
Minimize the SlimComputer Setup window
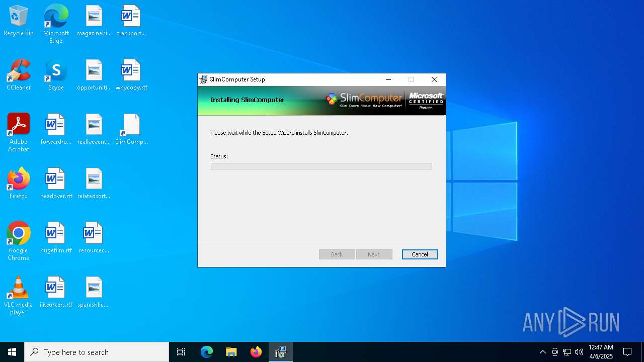tap(388, 79)
